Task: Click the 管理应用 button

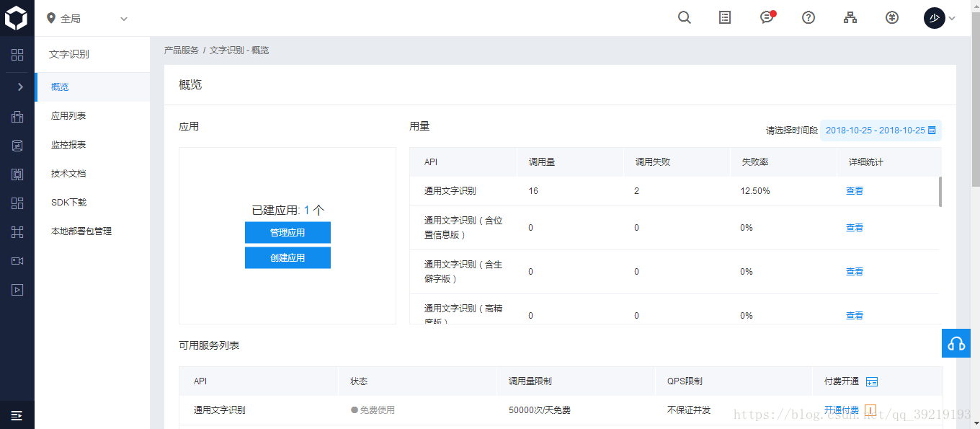Action: (288, 233)
